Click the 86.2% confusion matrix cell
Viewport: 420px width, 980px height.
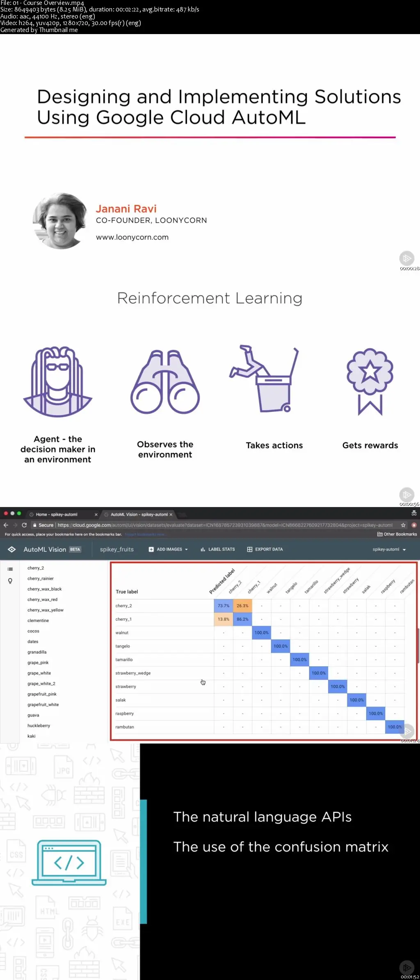coord(242,620)
